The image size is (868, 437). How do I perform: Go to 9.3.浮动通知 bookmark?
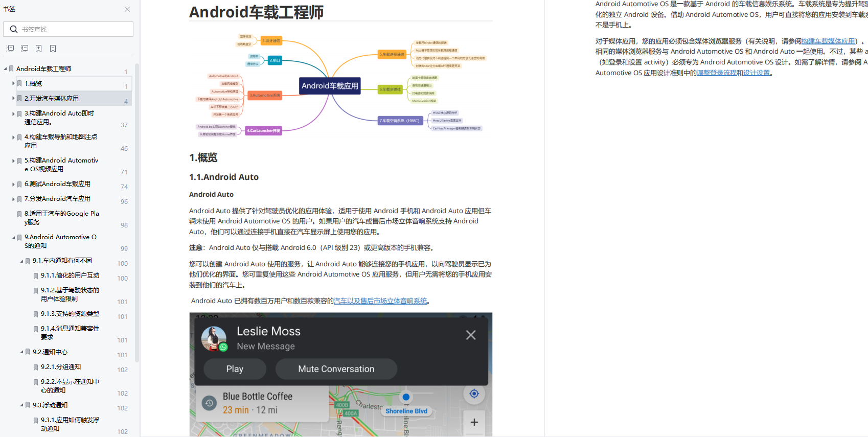point(50,405)
